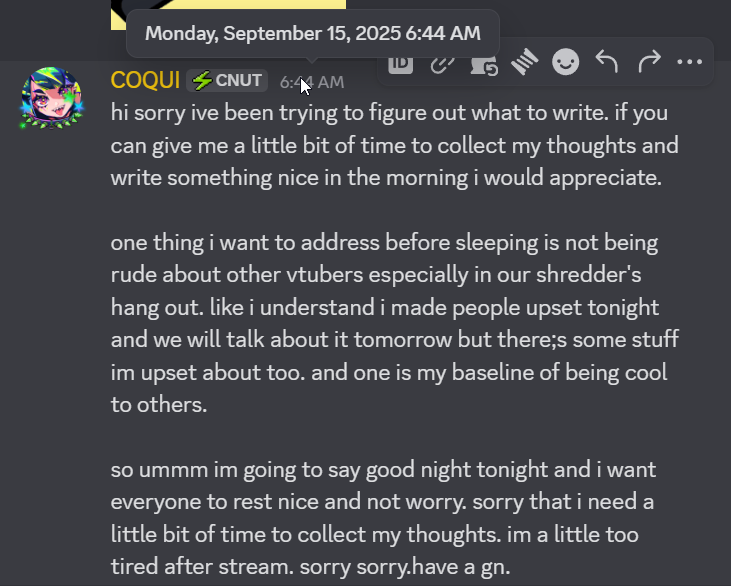This screenshot has height=586, width=731.
Task: Reply to COQUI's message using left arrow
Action: click(607, 62)
